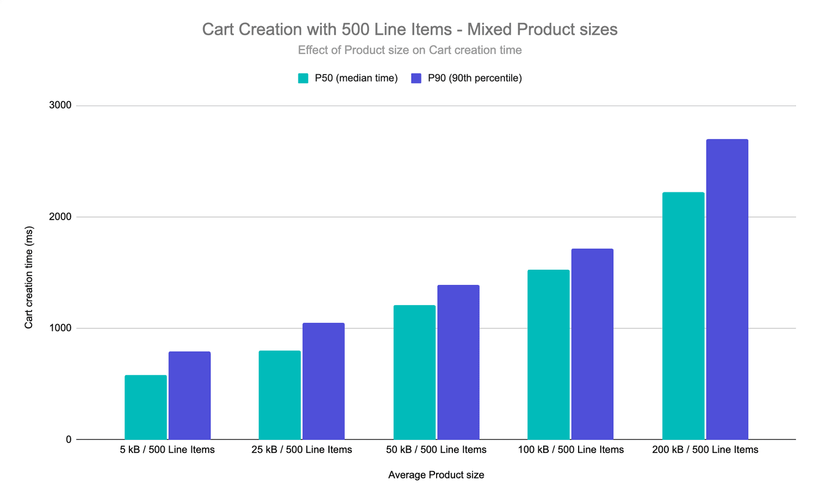Viewport: 820px width, 504px height.
Task: Select the teal P50 bar for 5 kB
Action: pos(146,407)
